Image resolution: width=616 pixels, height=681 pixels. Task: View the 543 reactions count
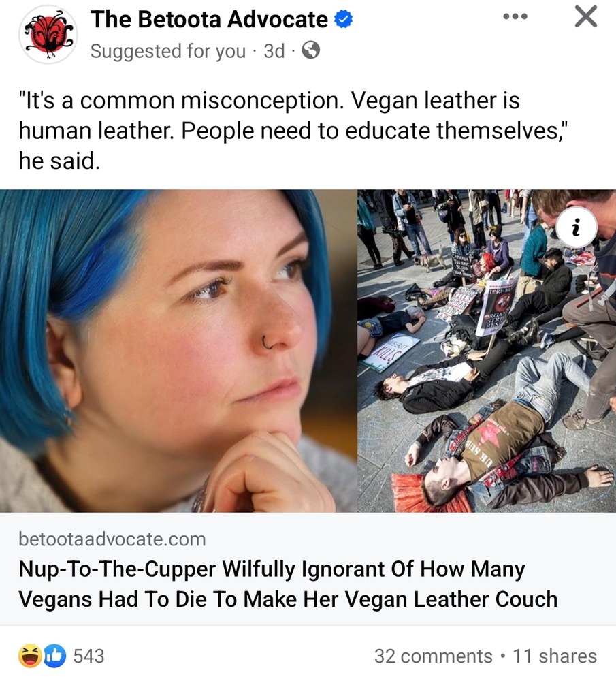tap(88, 656)
